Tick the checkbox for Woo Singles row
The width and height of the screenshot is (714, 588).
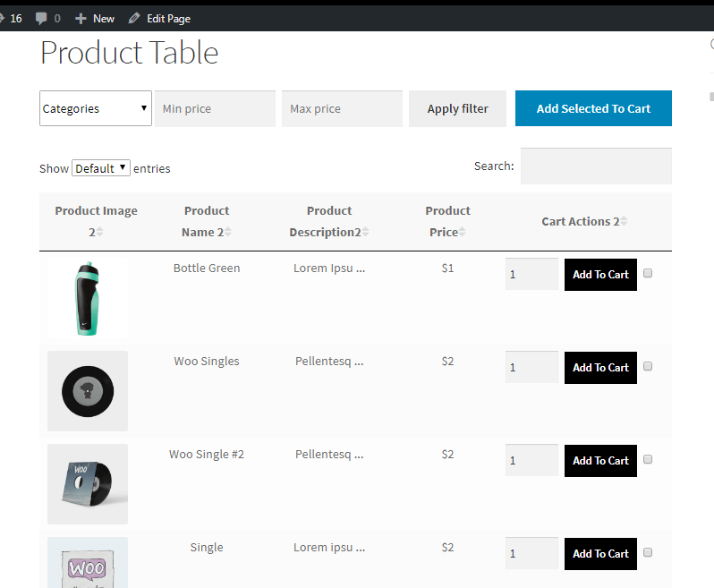pos(648,366)
